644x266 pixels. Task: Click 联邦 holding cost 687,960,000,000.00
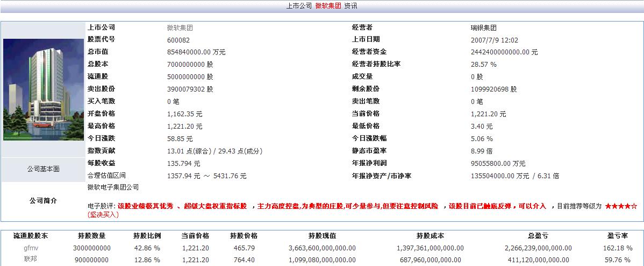431,260
